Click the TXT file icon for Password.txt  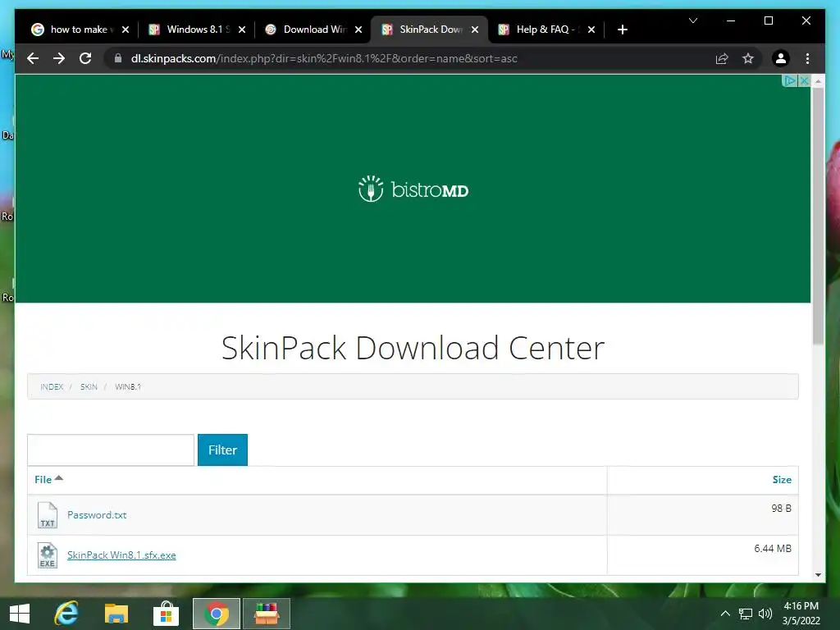[x=47, y=515]
